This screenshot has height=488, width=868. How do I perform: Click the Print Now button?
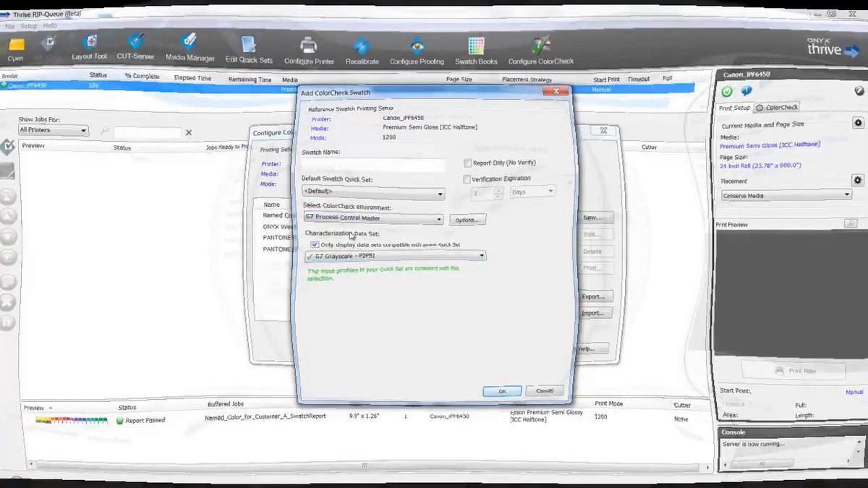point(793,371)
